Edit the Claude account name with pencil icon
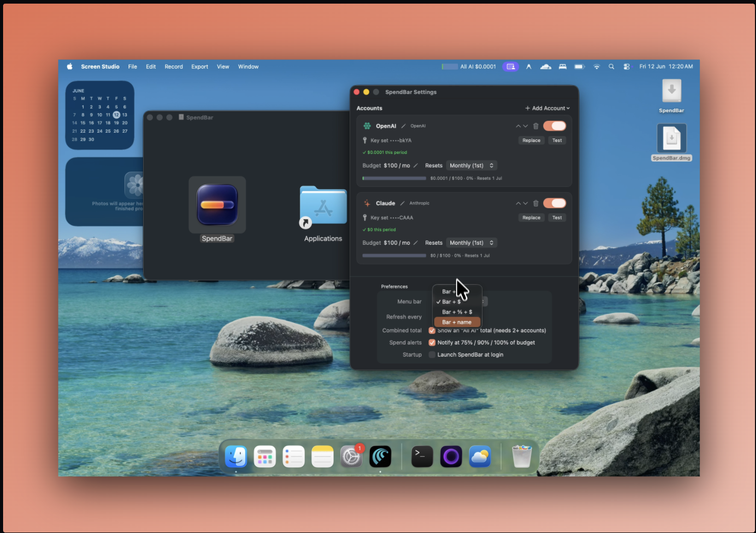This screenshot has height=533, width=756. (403, 203)
